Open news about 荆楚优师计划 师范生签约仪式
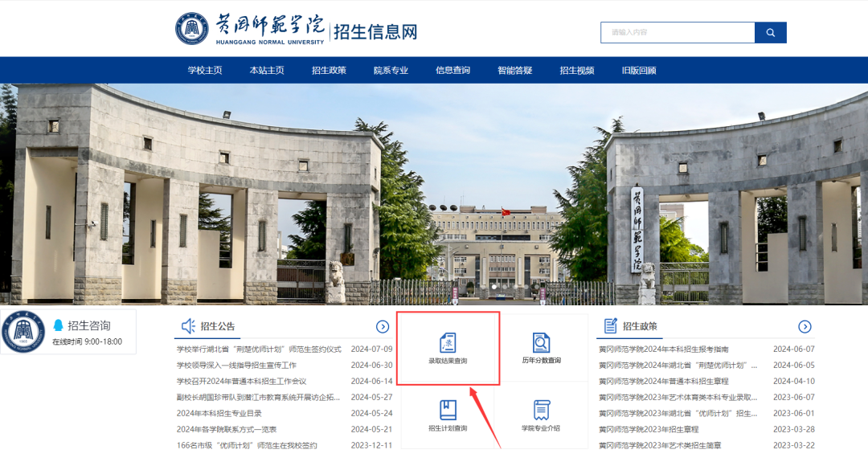The image size is (868, 462). (259, 350)
